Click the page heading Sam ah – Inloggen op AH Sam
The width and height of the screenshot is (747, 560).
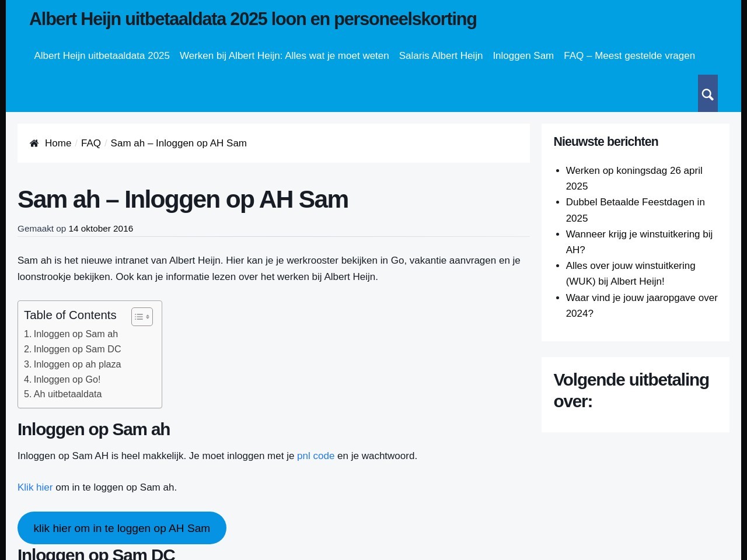tap(183, 199)
